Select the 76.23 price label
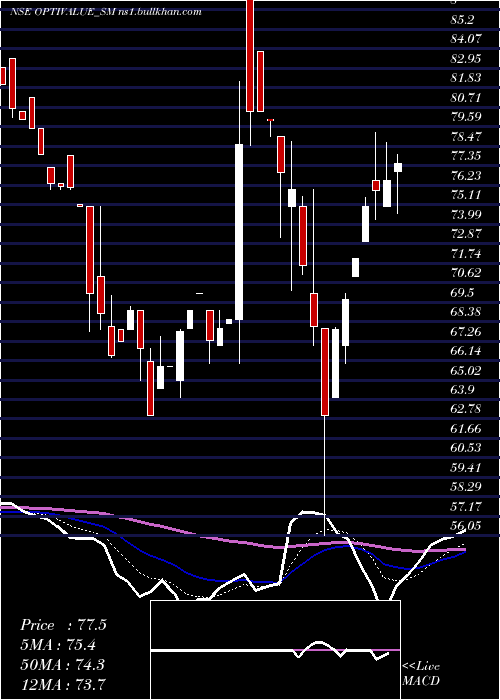The height and width of the screenshot is (700, 500). click(466, 175)
